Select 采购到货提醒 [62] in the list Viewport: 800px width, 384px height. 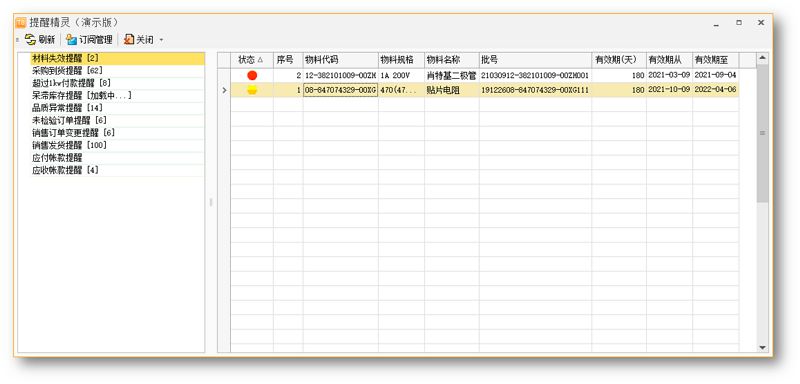point(117,70)
